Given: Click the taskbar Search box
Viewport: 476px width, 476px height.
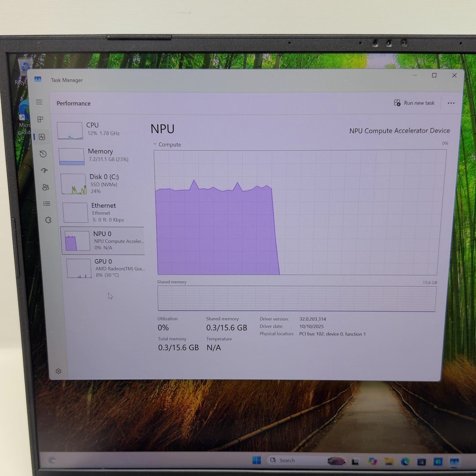Looking at the screenshot, I should point(306,460).
